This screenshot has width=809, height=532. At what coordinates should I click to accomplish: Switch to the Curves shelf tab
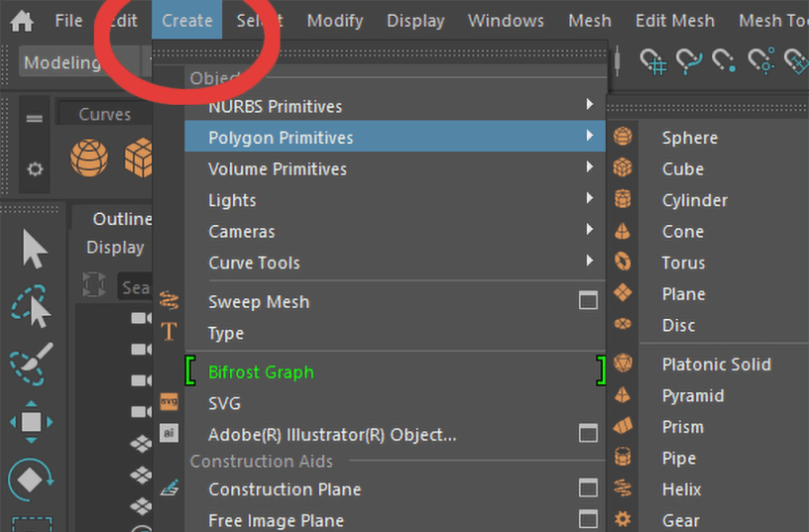click(x=104, y=115)
